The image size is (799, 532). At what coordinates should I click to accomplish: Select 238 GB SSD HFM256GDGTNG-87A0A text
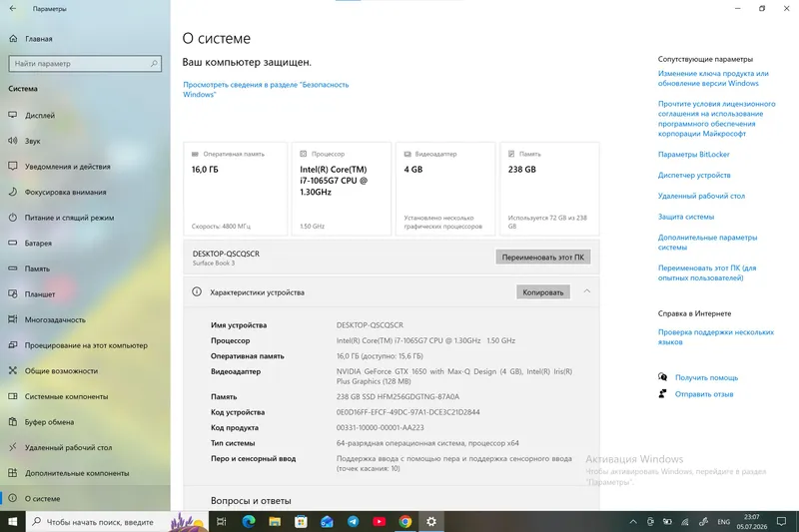click(x=398, y=396)
